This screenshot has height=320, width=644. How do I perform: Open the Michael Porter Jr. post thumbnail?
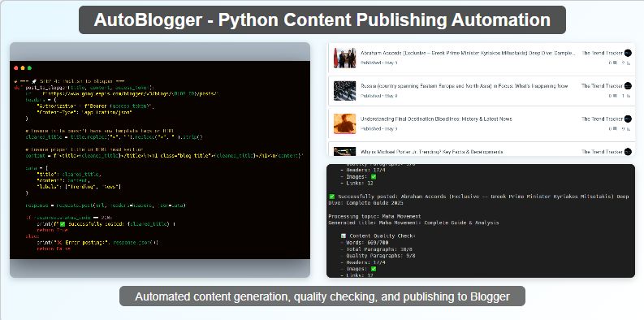(x=344, y=151)
